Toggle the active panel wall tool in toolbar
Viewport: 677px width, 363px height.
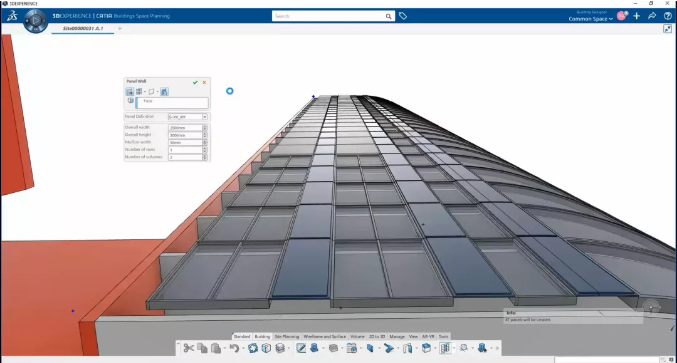[445, 348]
